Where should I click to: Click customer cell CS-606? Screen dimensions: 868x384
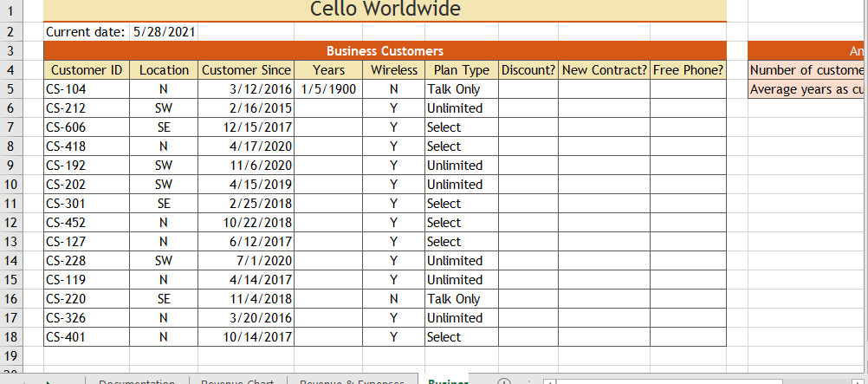coord(87,127)
